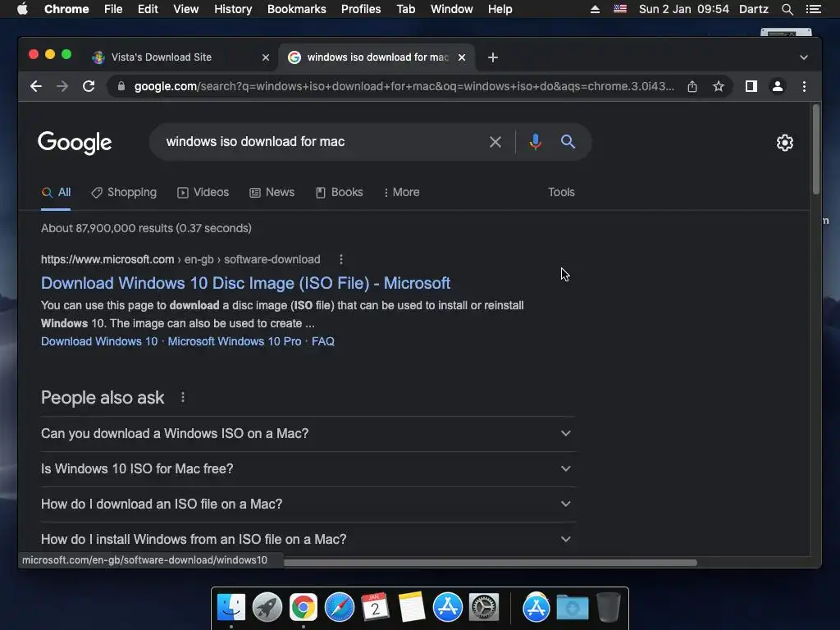Screen dimensions: 840x630
Task: Open Google quick settings gear
Action: [x=785, y=143]
